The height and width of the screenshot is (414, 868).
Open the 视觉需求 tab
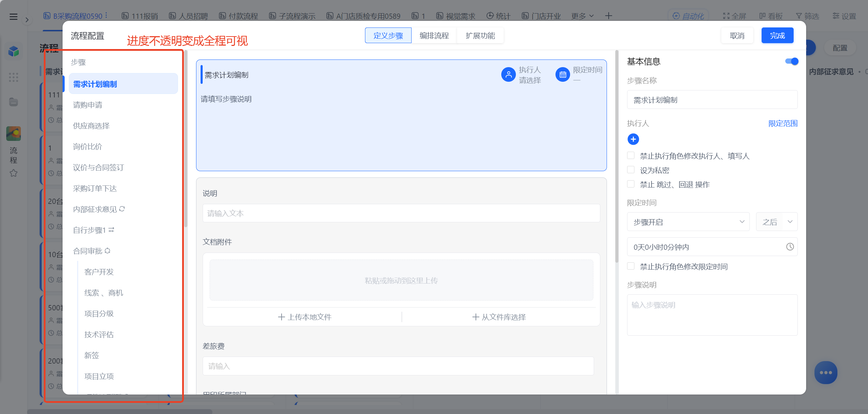click(x=456, y=16)
